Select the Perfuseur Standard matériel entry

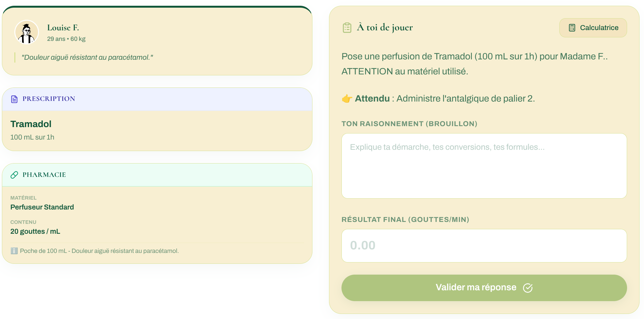click(x=42, y=207)
